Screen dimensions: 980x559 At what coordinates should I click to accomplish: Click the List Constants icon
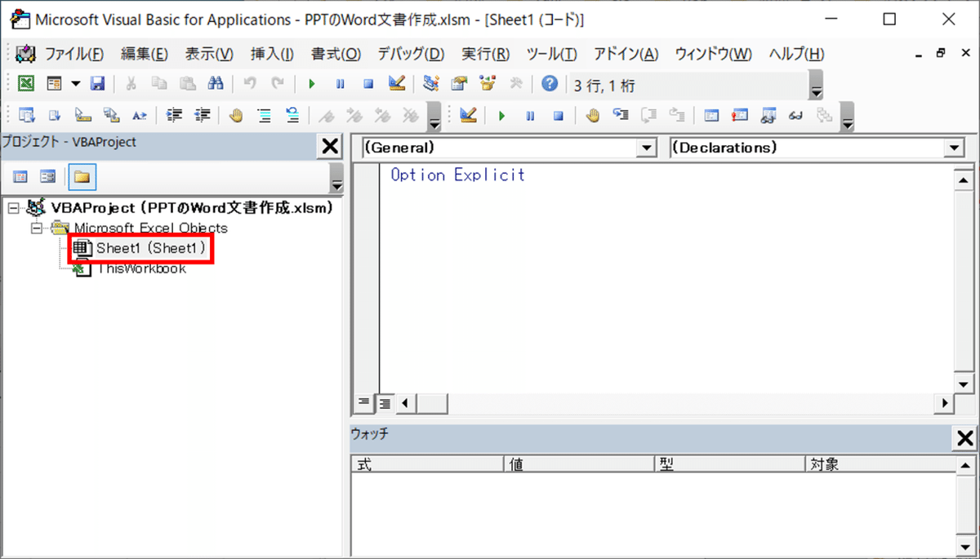pyautogui.click(x=54, y=116)
